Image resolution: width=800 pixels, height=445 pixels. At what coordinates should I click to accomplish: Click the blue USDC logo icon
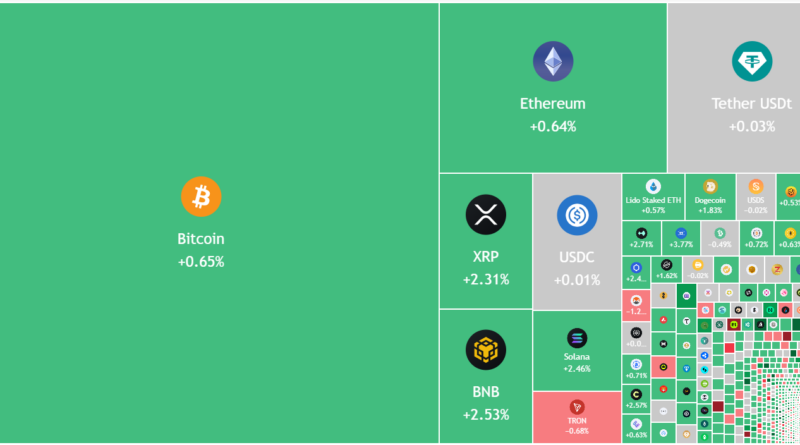[x=576, y=214]
